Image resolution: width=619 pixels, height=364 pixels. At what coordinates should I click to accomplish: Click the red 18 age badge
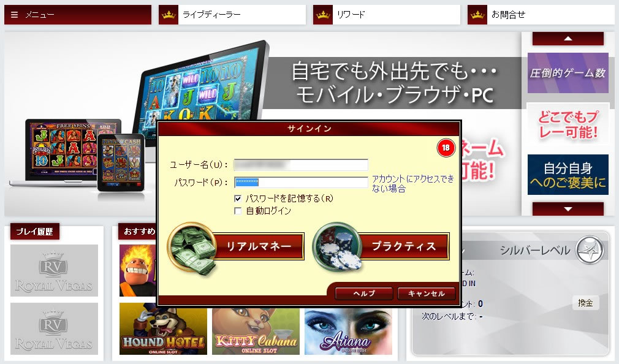446,148
